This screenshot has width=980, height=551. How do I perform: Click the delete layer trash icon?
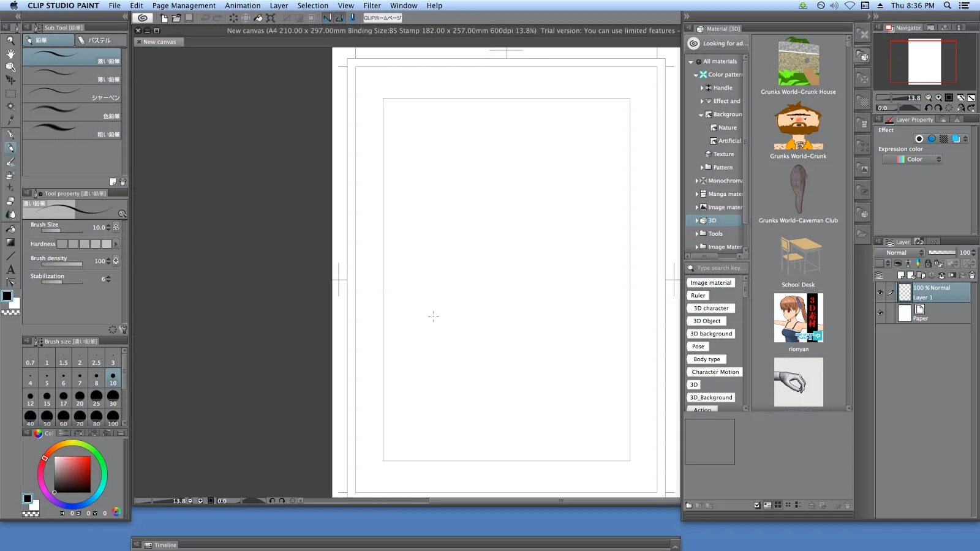point(972,276)
